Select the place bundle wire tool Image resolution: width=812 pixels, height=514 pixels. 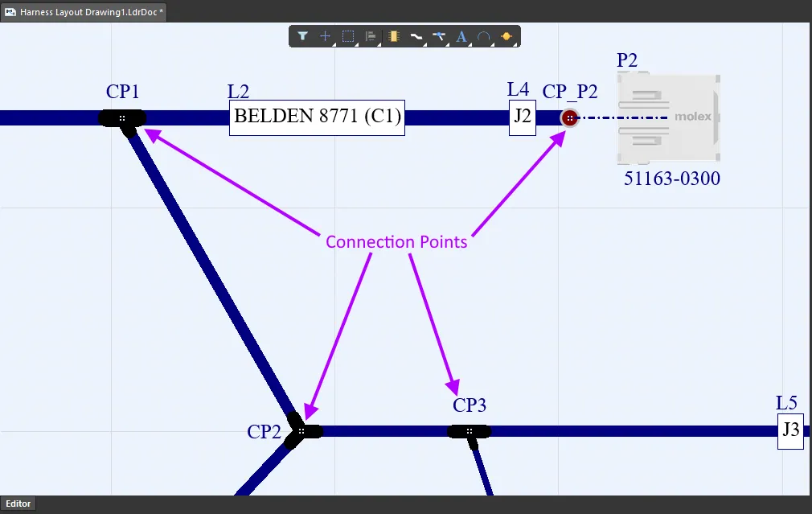(x=416, y=36)
